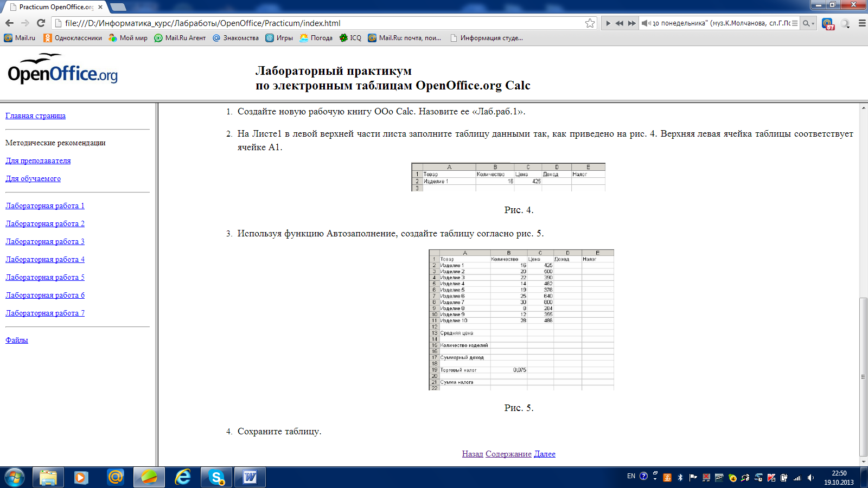This screenshot has width=868, height=488.
Task: Open the Kaspersky tray icon
Action: coord(771,478)
